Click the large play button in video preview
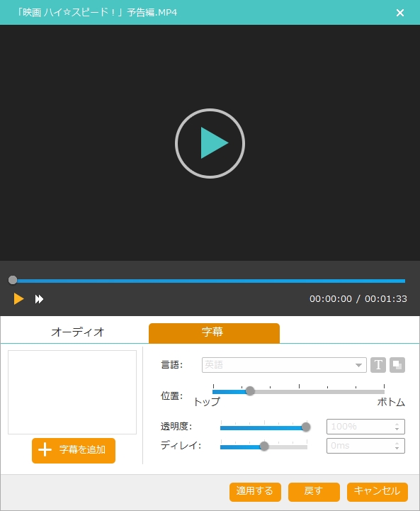 [210, 143]
